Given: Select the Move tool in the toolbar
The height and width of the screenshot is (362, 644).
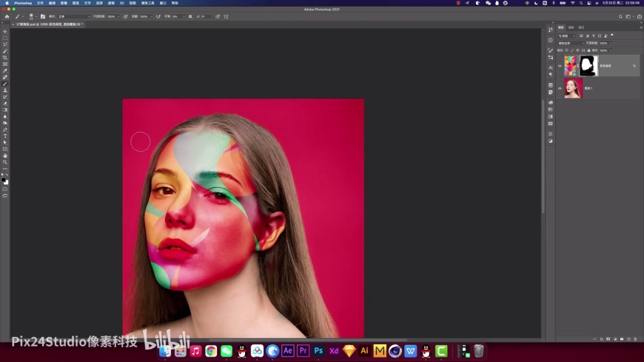Looking at the screenshot, I should tap(5, 32).
